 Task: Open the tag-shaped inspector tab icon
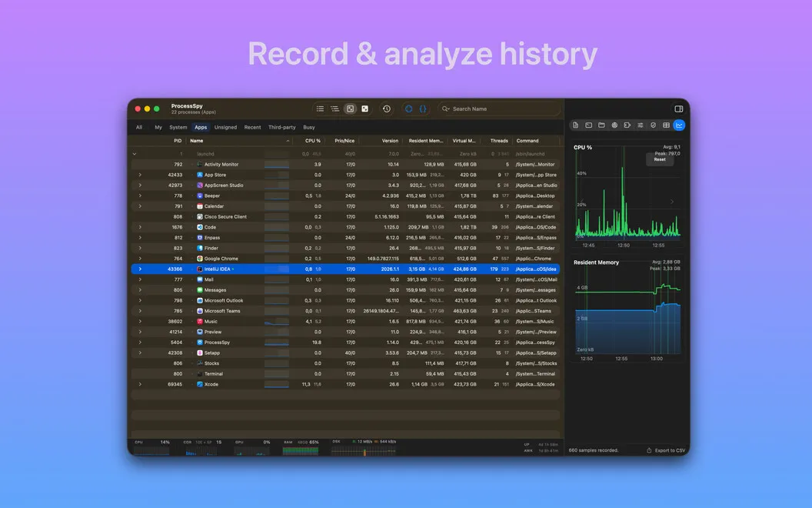point(627,125)
